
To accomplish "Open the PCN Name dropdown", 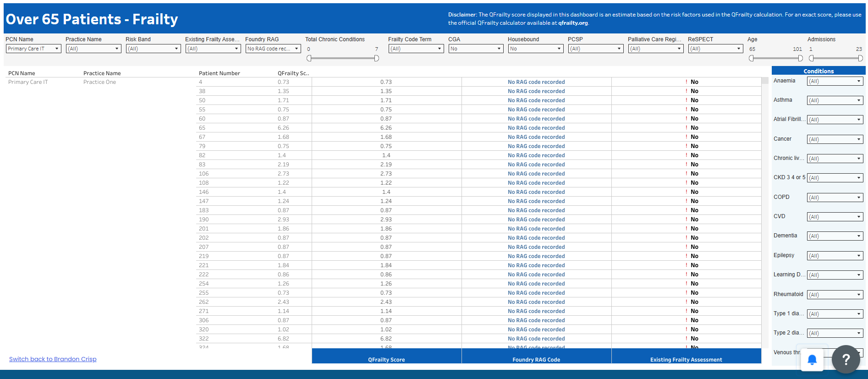I will (33, 49).
